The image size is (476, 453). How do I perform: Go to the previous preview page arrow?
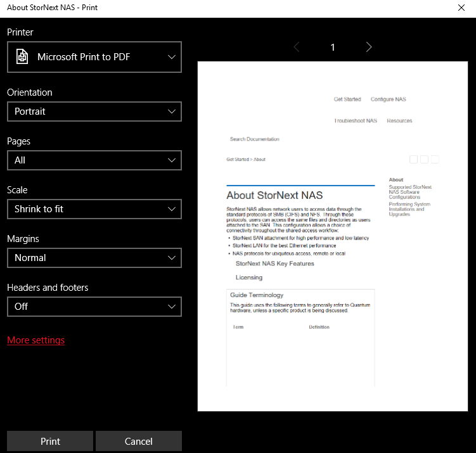pos(297,47)
